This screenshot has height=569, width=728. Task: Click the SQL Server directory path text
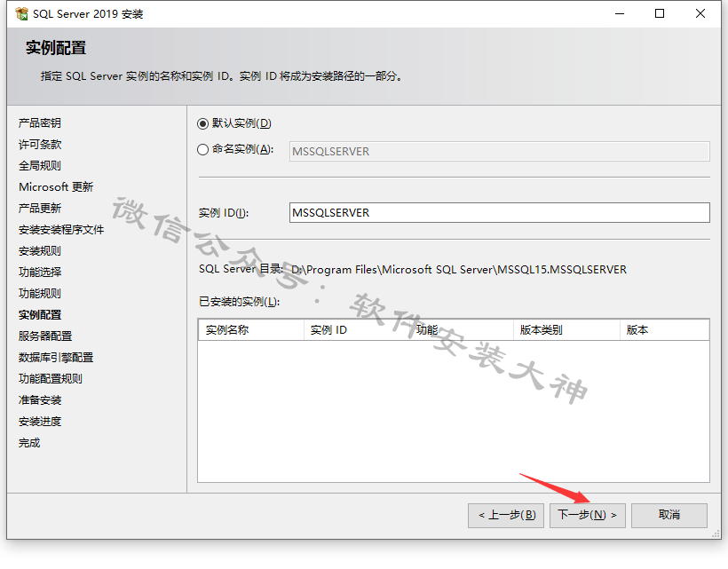[x=459, y=270]
